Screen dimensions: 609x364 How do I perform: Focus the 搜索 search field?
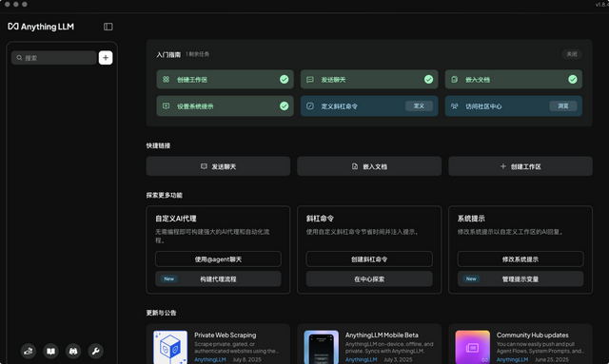point(53,58)
